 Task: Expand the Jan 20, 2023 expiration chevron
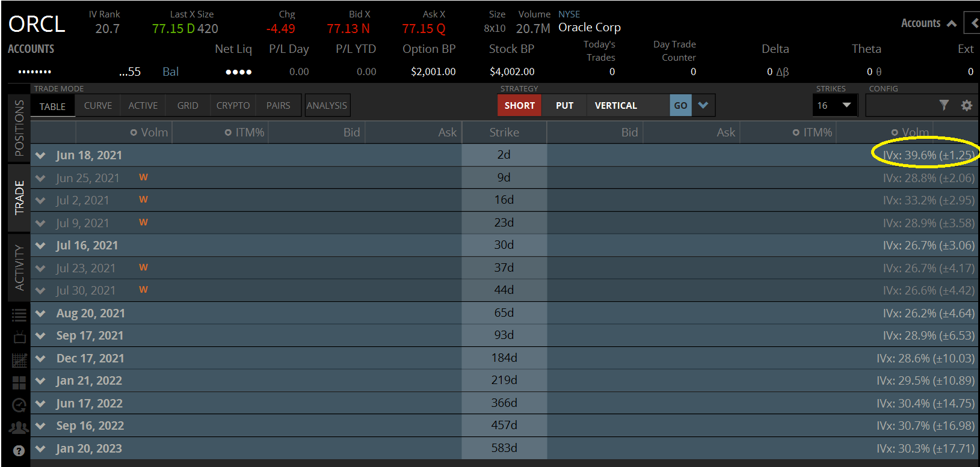click(x=40, y=449)
